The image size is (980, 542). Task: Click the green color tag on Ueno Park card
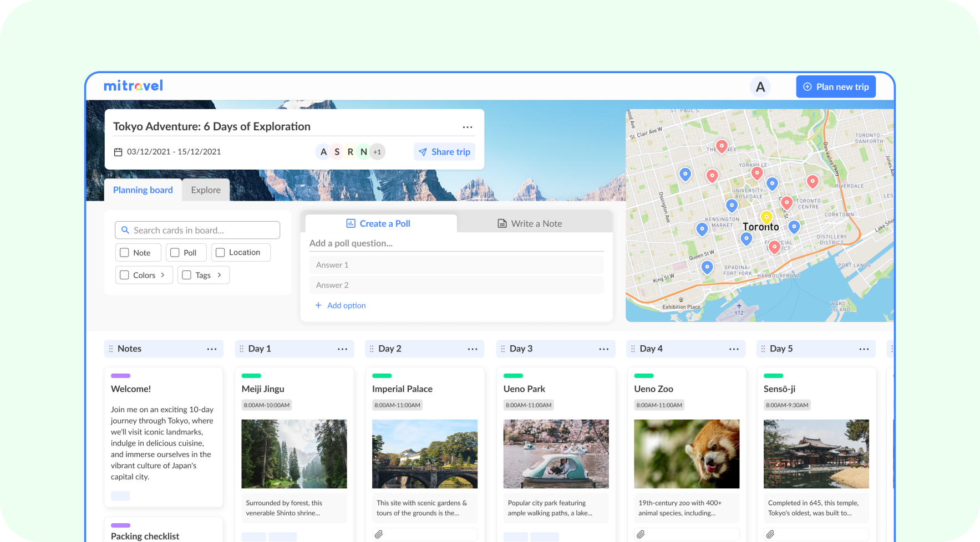[513, 376]
